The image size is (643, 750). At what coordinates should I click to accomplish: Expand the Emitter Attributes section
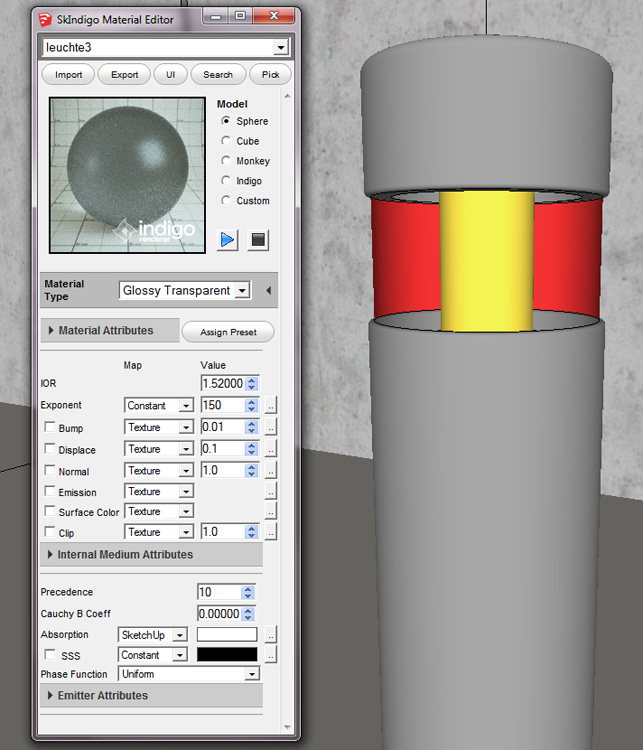102,695
